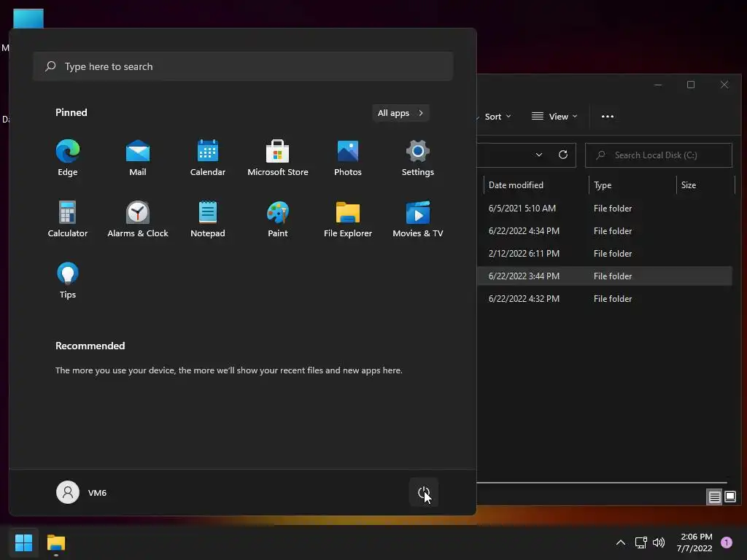Refresh the File Explorer folder view

562,155
